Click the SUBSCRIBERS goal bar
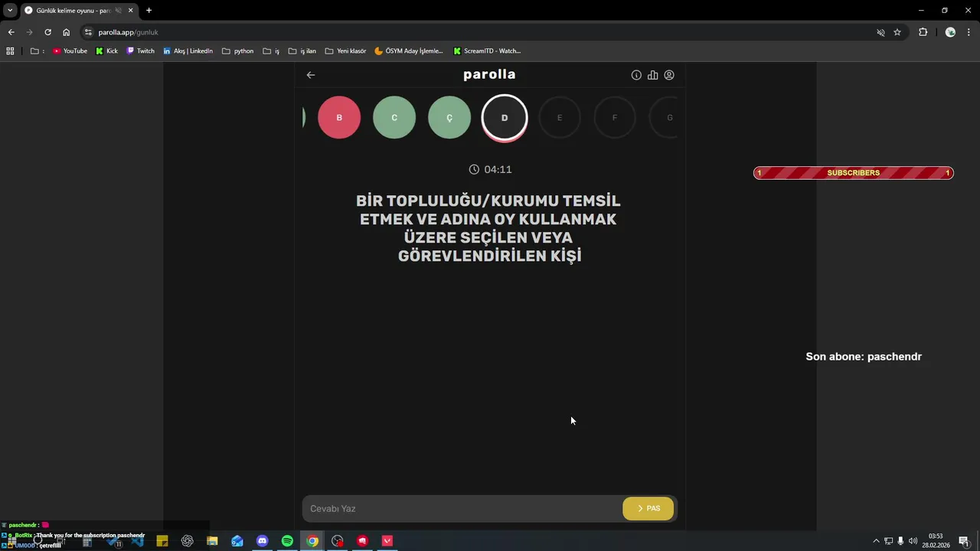This screenshot has width=980, height=551. click(x=853, y=173)
